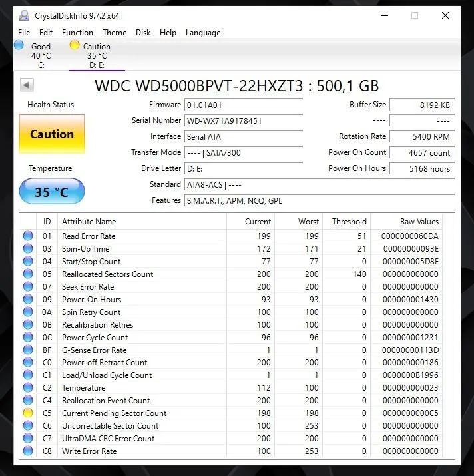Click the status orb for Reallocation Event Count

(x=28, y=400)
